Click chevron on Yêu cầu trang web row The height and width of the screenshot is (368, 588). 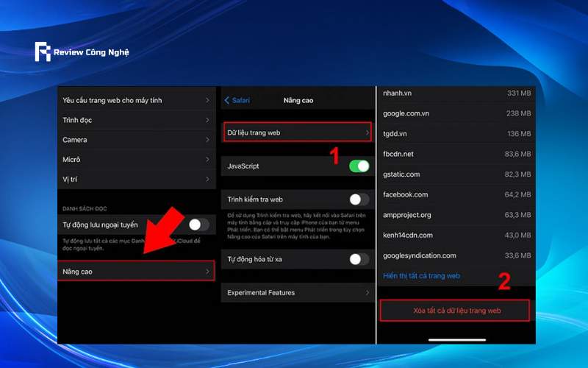[207, 100]
